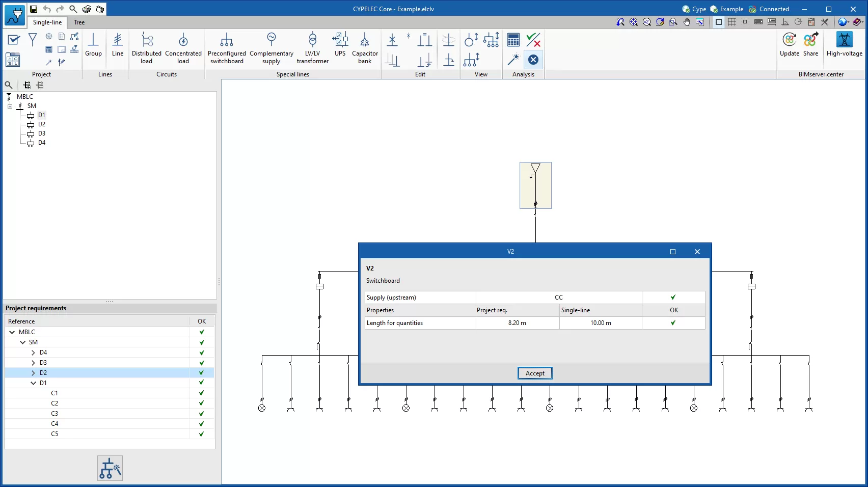Select MBLC root in the upper tree
The height and width of the screenshot is (487, 868).
pyautogui.click(x=25, y=97)
